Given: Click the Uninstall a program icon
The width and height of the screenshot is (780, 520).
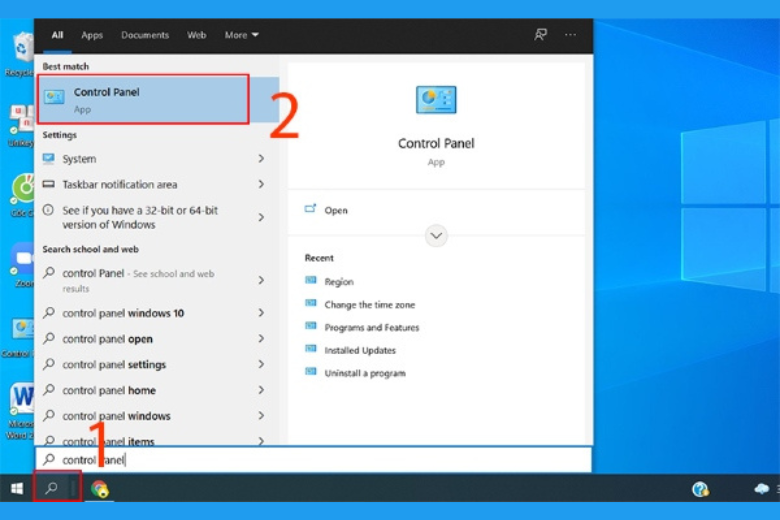Looking at the screenshot, I should (x=311, y=372).
